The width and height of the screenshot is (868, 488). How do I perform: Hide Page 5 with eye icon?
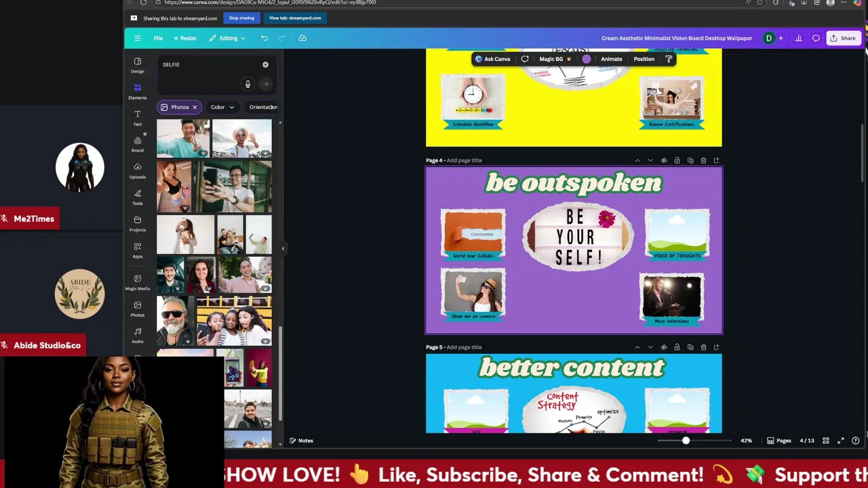coord(664,347)
